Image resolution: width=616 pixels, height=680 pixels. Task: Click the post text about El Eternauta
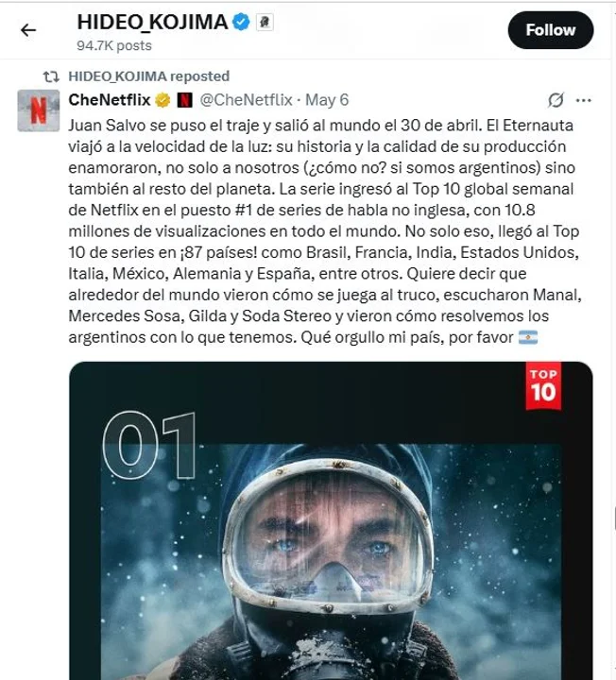point(325,231)
